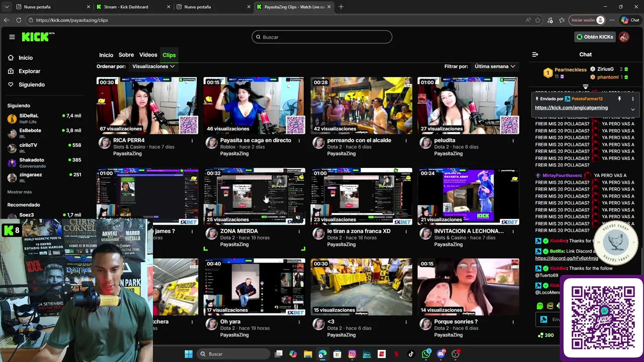Click the 390 kicks counter in chat
The height and width of the screenshot is (362, 644).
coord(546,335)
